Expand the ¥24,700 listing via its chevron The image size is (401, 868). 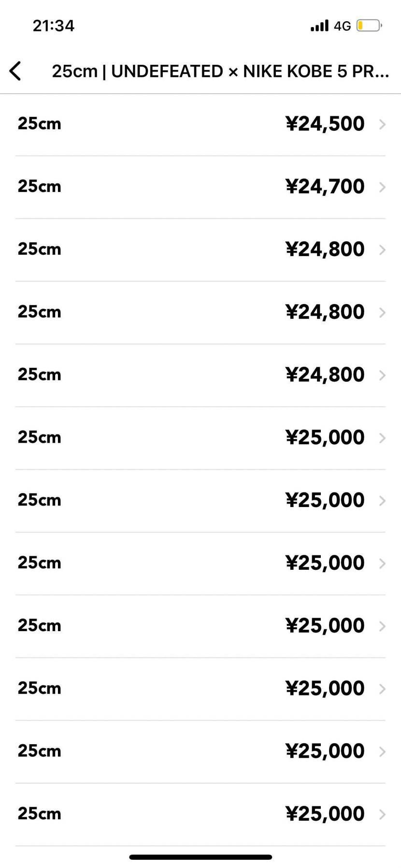pos(382,187)
